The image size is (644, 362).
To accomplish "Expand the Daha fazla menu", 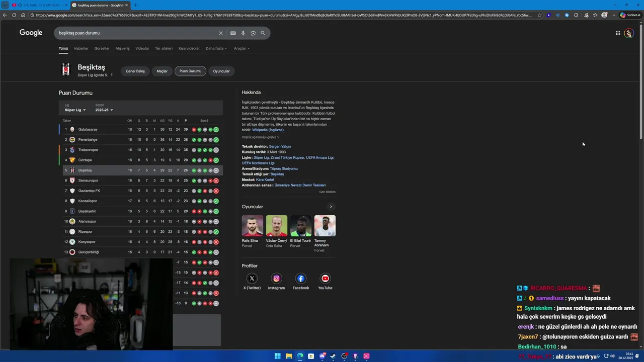I will 216,48.
